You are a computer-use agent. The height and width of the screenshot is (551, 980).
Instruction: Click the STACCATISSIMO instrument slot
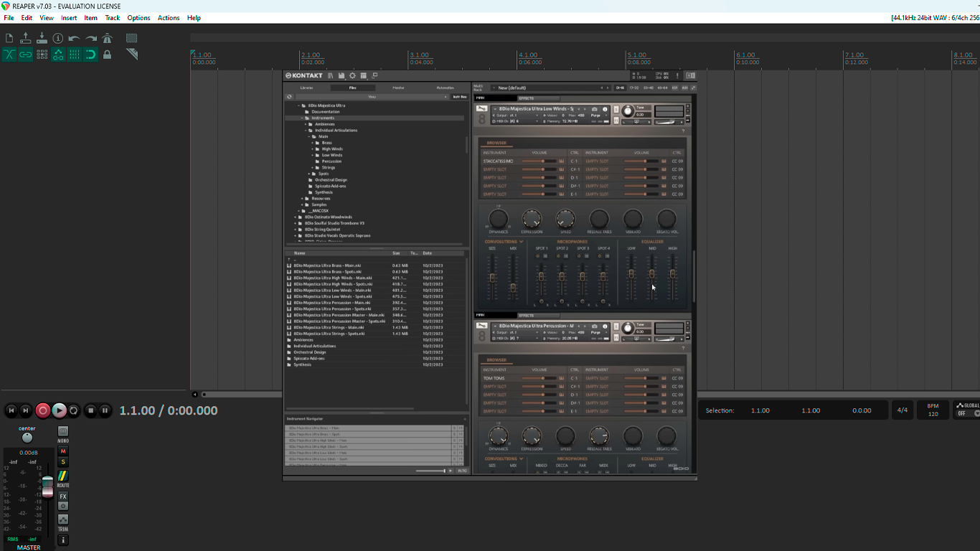(498, 161)
